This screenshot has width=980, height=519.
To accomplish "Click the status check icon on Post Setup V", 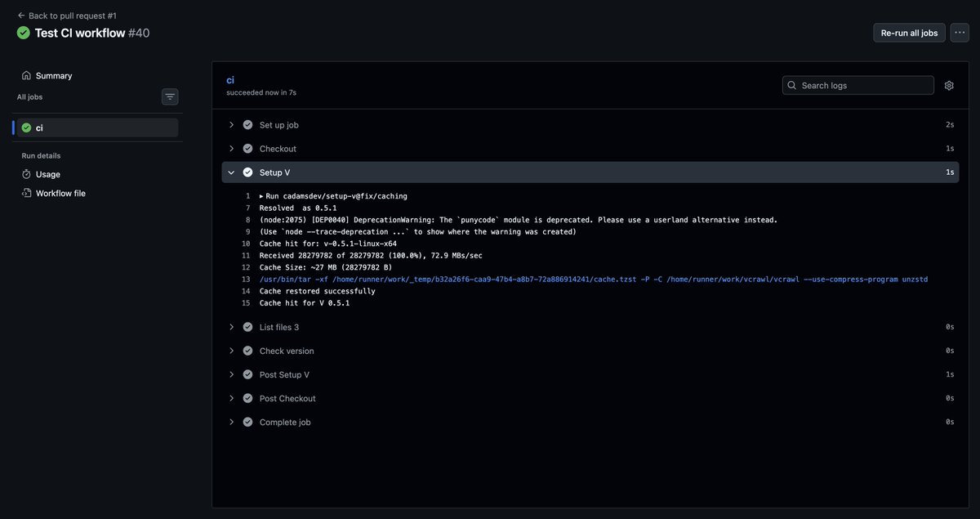I will click(x=247, y=374).
